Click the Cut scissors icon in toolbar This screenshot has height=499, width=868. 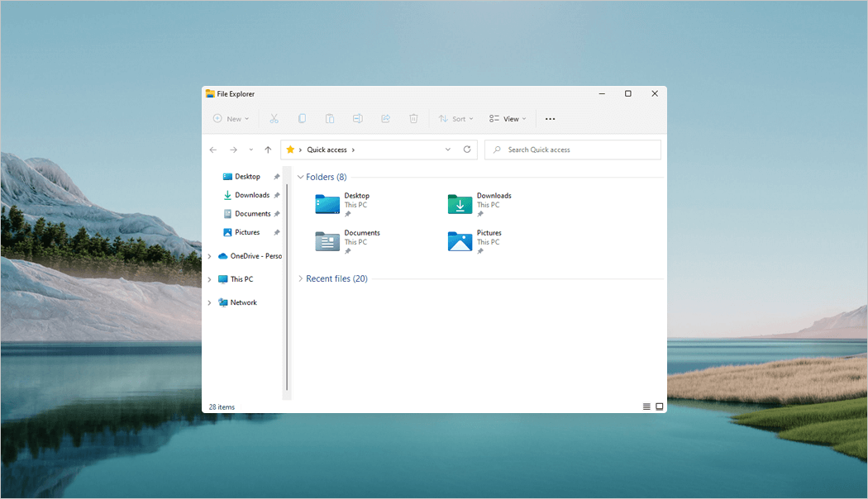tap(274, 119)
